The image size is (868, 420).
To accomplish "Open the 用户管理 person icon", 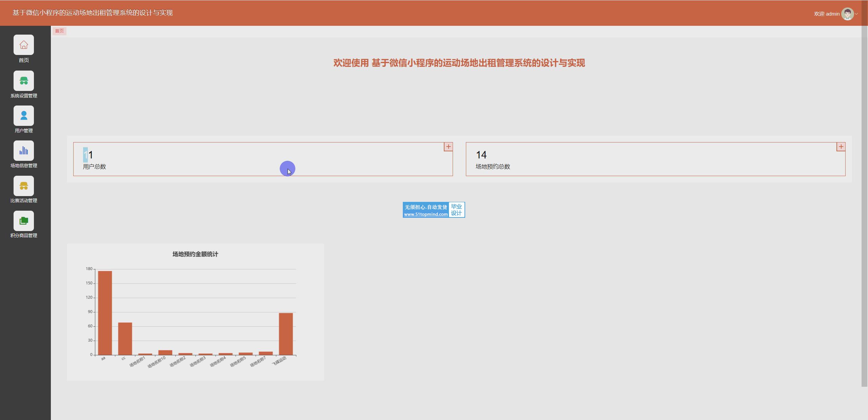I will click(x=24, y=115).
